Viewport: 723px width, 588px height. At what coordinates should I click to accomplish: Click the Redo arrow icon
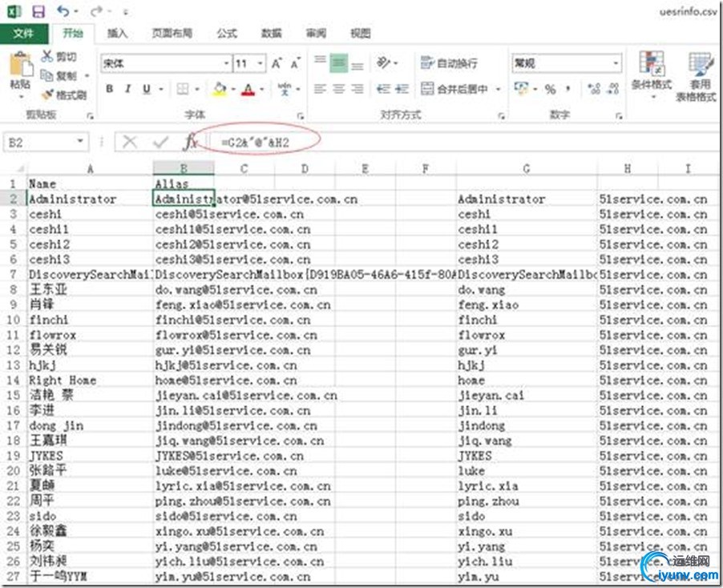(x=97, y=11)
